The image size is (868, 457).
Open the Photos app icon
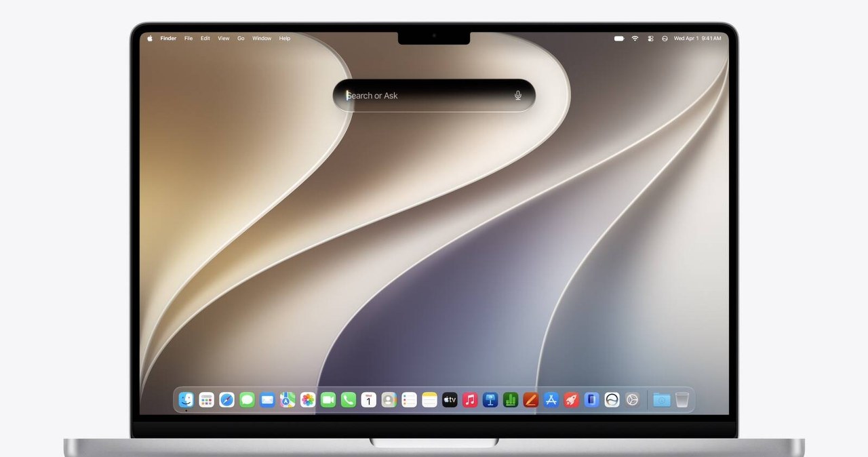[x=308, y=400]
